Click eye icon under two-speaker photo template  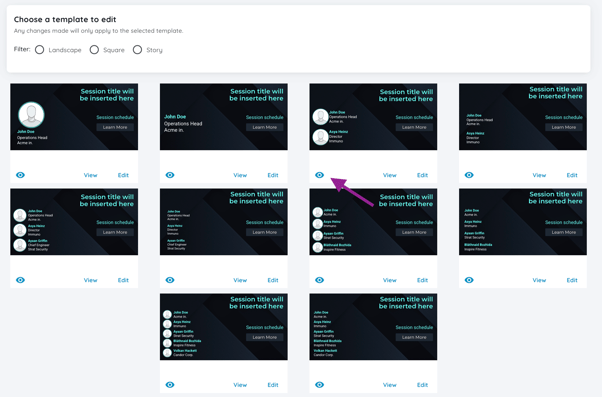(x=319, y=175)
